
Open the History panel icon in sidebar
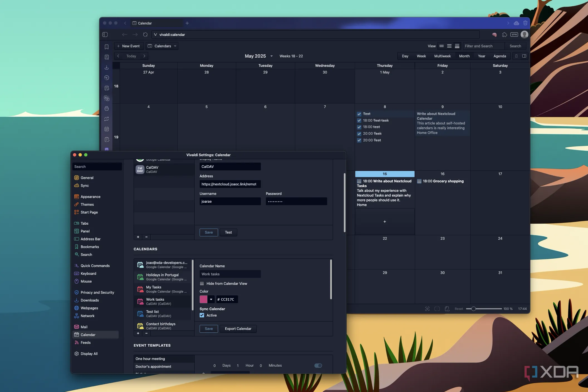[x=106, y=78]
